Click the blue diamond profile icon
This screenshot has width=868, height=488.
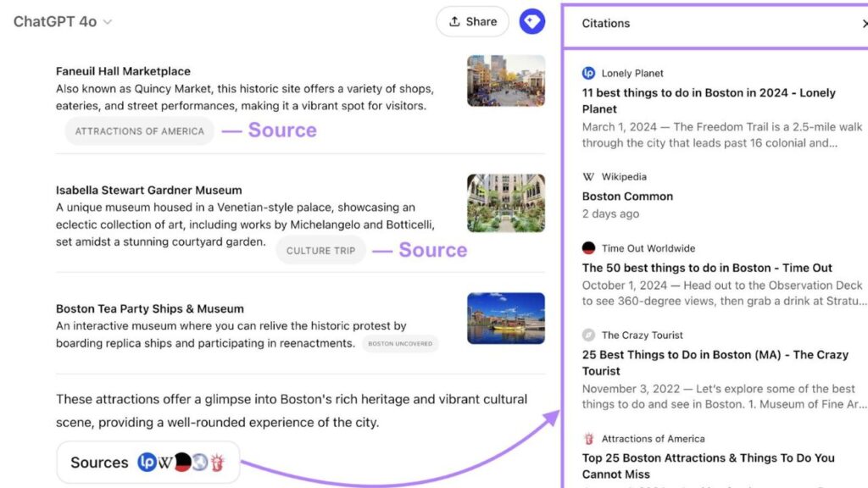pos(532,21)
